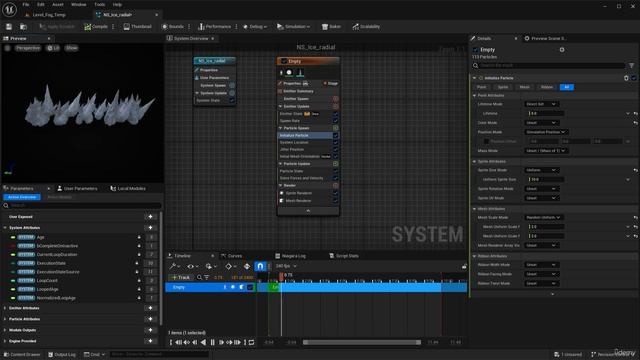Open the Help menu
640x360 pixels.
(117, 4)
